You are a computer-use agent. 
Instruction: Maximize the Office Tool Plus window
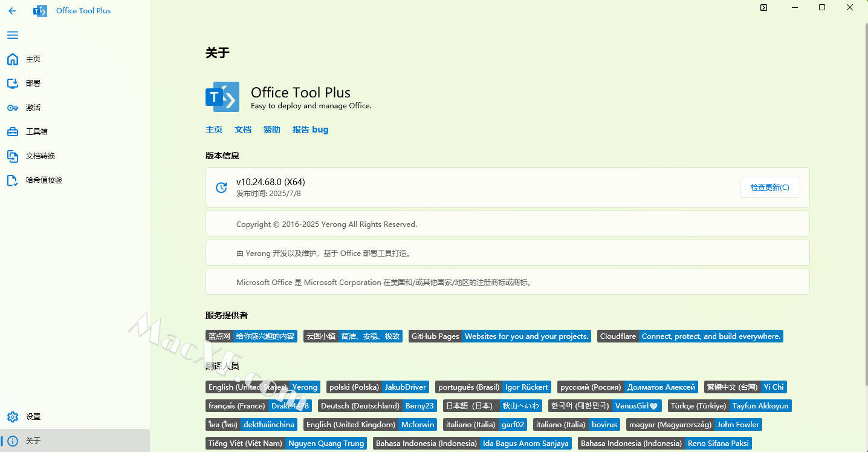point(822,8)
